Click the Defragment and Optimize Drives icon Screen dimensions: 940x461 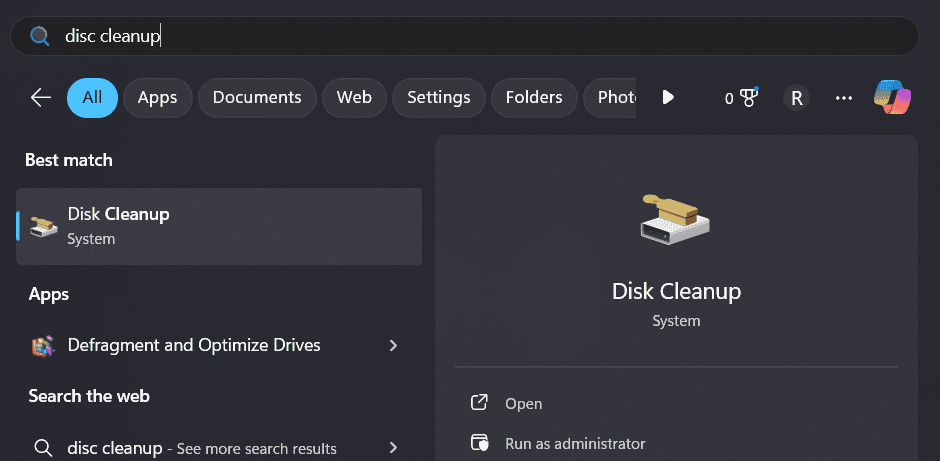point(43,346)
